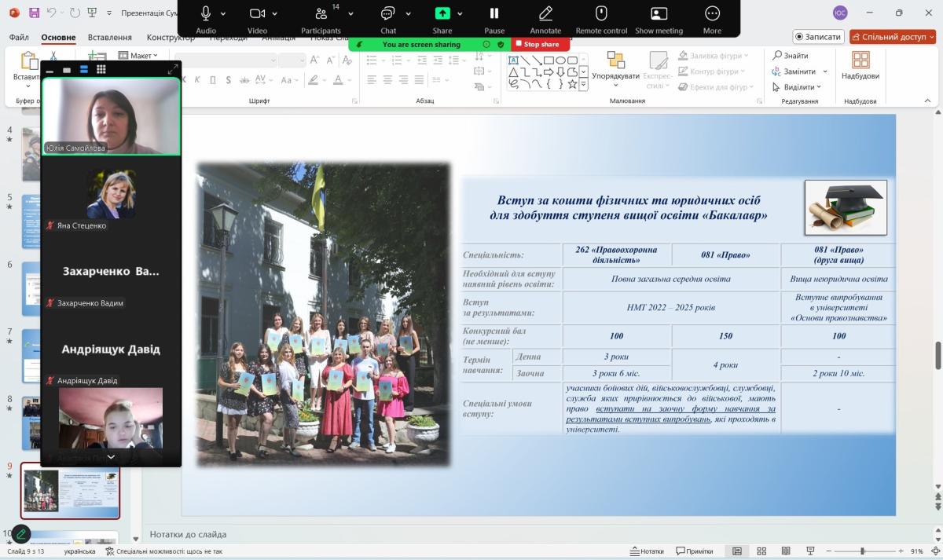Click the Знайти search tool
943x560 pixels.
(791, 56)
